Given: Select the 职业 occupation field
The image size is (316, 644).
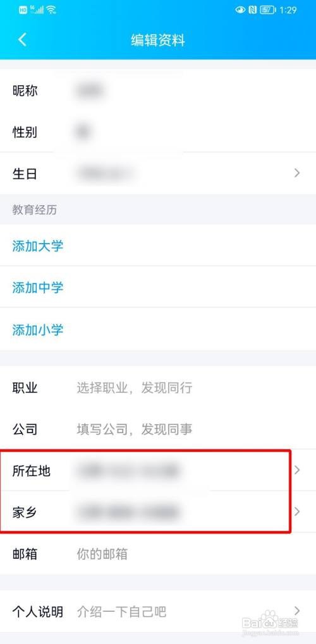Looking at the screenshot, I should point(158,388).
